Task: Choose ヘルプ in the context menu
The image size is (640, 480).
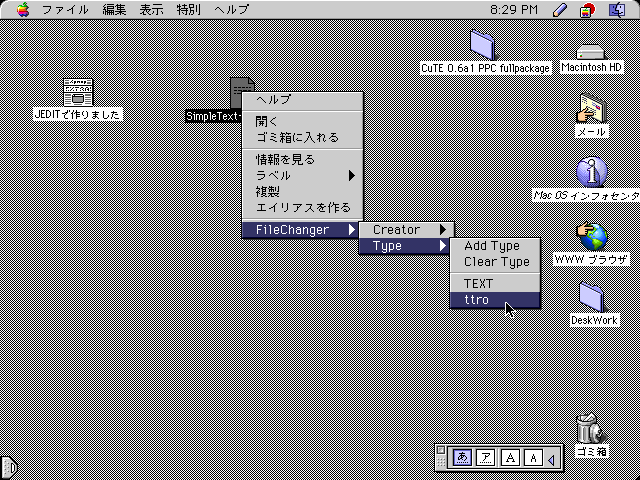Action: (302, 100)
